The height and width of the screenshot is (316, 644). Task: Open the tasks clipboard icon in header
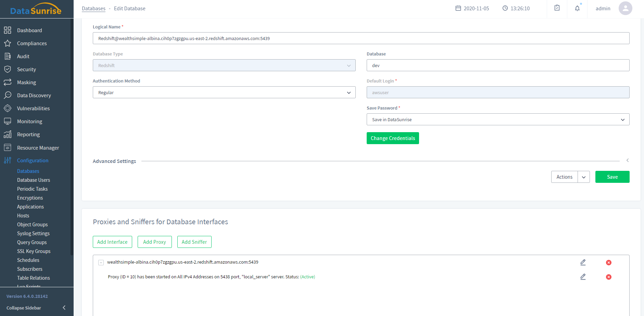tap(557, 8)
